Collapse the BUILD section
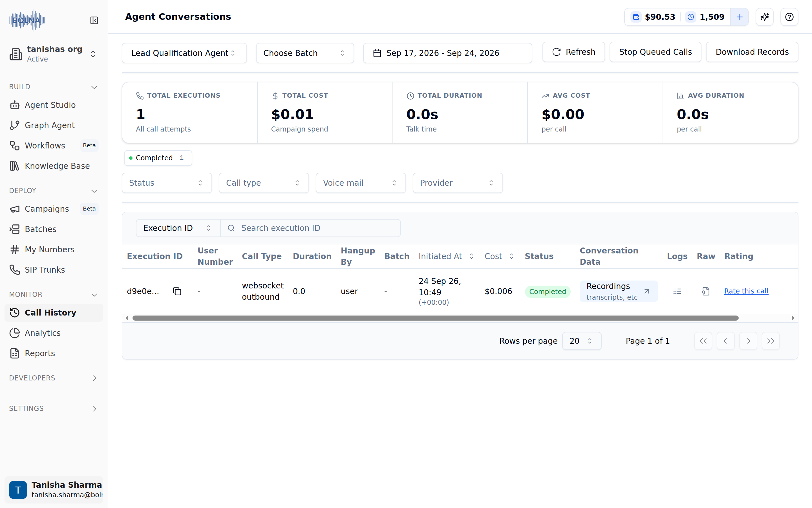812x508 pixels. point(54,87)
